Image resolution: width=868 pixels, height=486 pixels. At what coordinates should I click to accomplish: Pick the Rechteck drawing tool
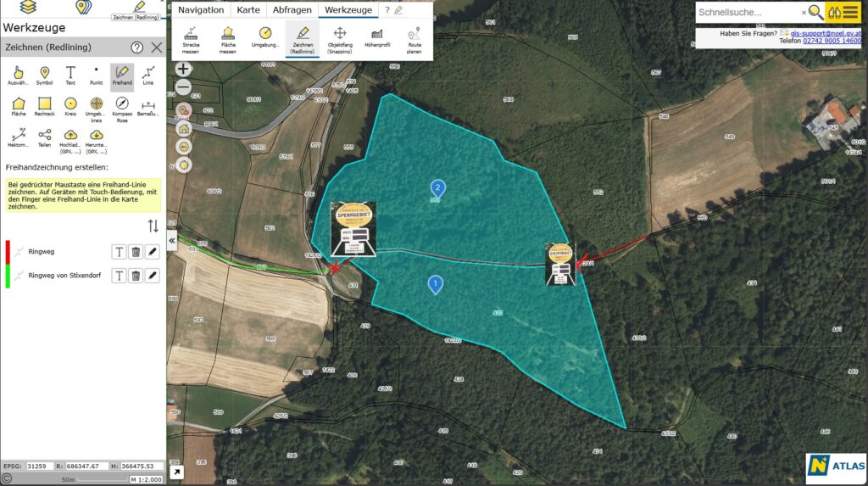coord(44,107)
